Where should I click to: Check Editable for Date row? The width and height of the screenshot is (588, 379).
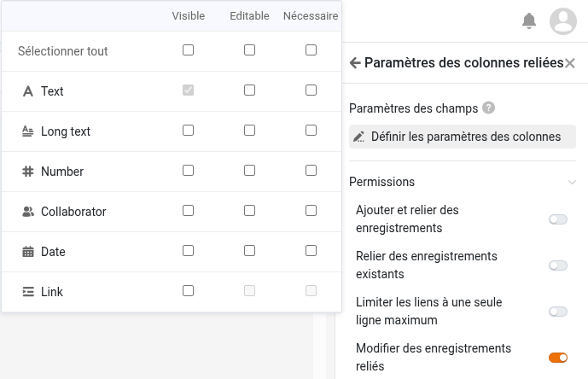click(x=250, y=251)
